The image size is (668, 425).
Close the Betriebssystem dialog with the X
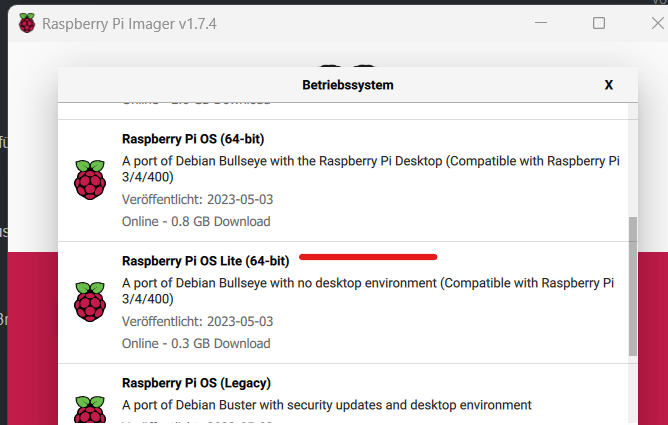click(608, 85)
